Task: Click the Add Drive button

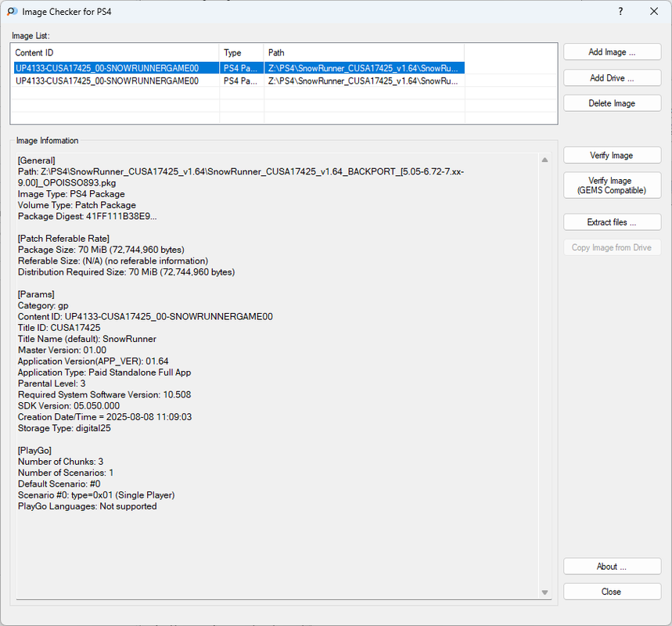Action: pos(612,78)
